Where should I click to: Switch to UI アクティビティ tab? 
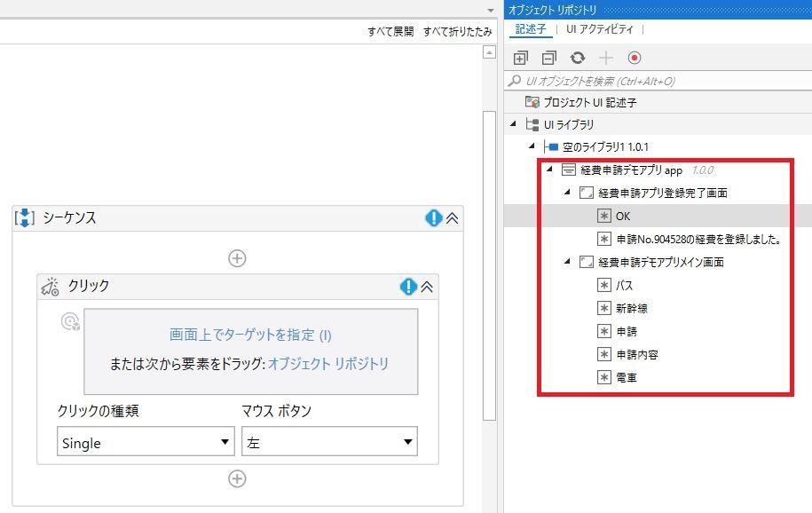tap(599, 29)
